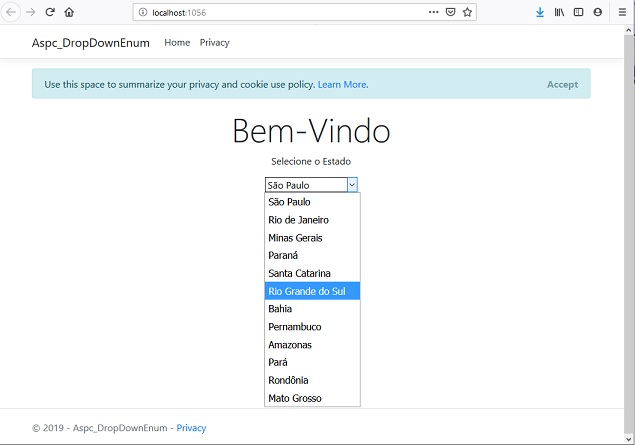
Task: Click the localhost address bar
Action: [x=283, y=13]
